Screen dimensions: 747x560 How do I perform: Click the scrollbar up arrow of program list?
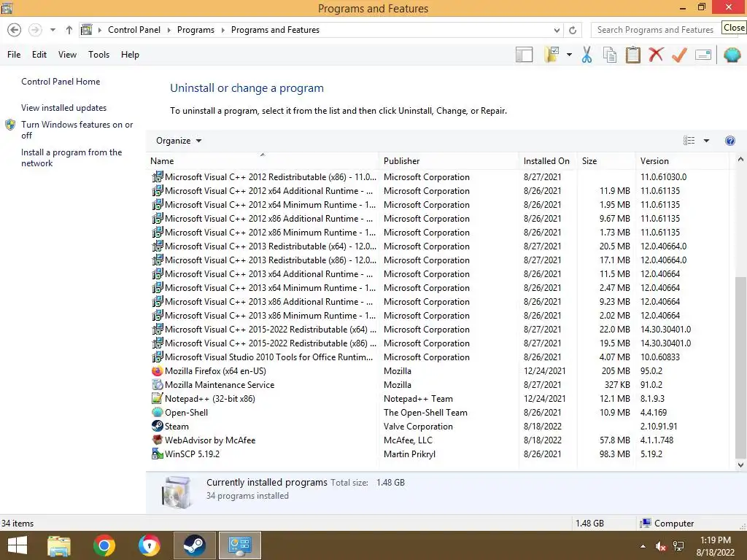[740, 160]
